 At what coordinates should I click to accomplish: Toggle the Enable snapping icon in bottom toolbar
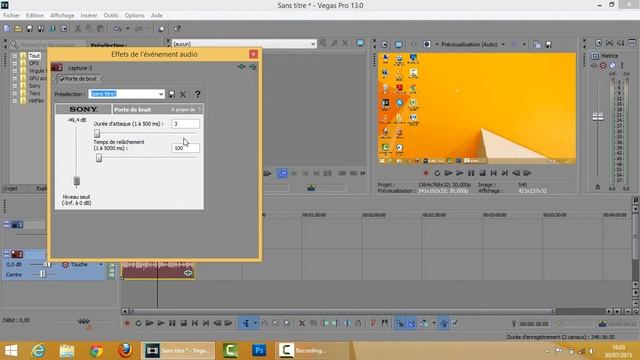click(400, 323)
